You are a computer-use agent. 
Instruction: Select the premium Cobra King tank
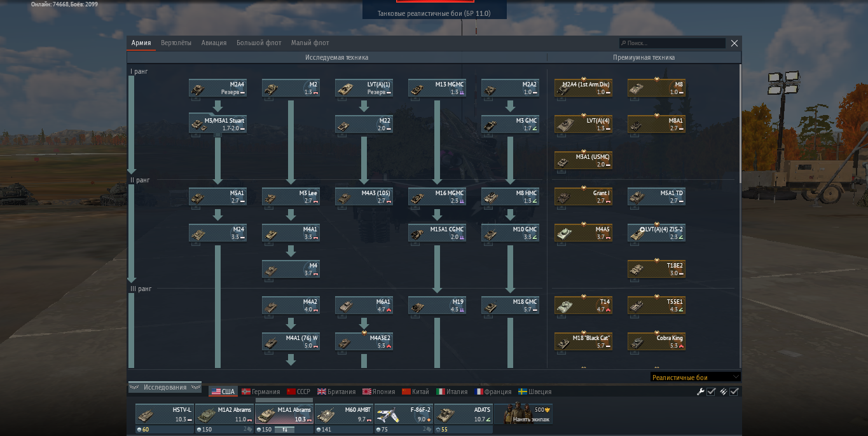click(x=656, y=341)
